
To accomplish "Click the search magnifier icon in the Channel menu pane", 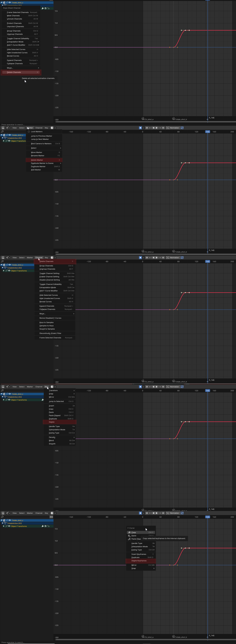I will [x=2, y=261].
